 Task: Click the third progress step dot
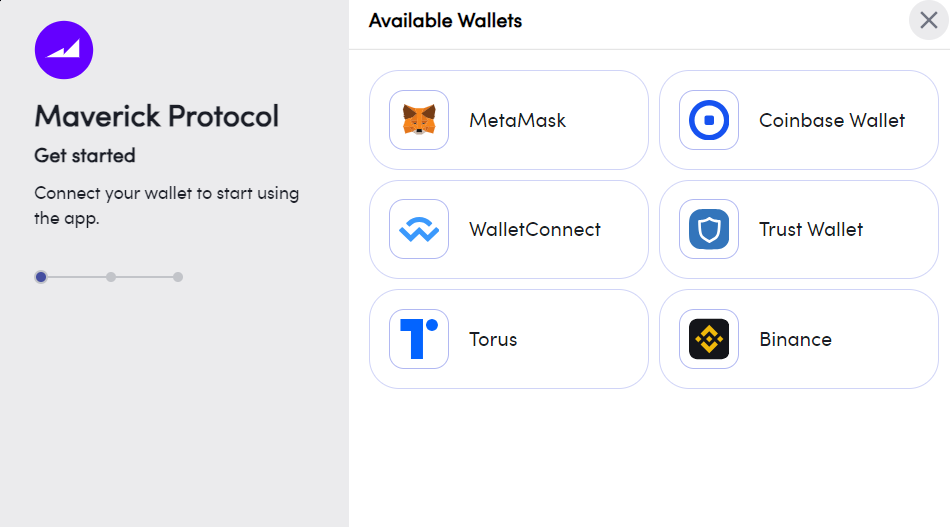[x=178, y=277]
